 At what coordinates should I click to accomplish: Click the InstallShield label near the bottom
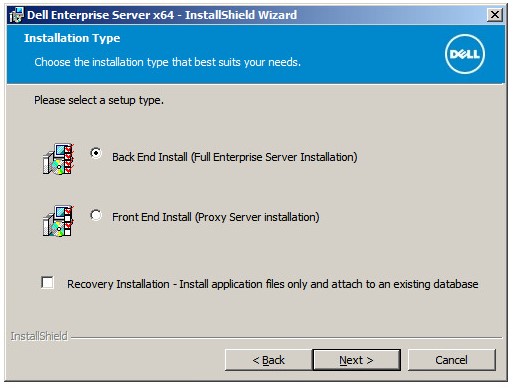(39, 336)
